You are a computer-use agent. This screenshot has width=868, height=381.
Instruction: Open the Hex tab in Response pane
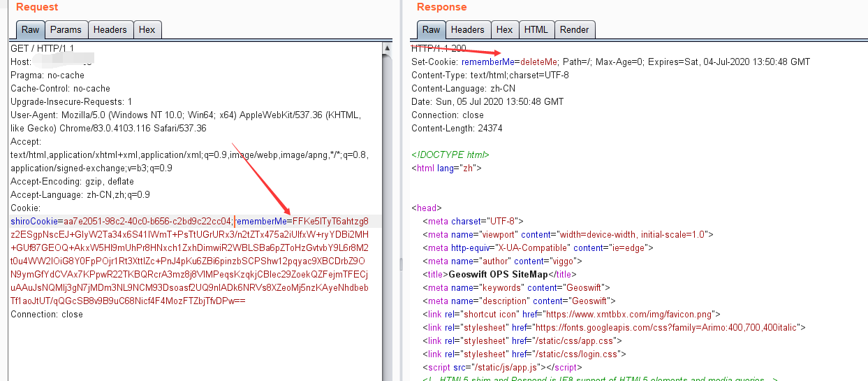tap(505, 29)
